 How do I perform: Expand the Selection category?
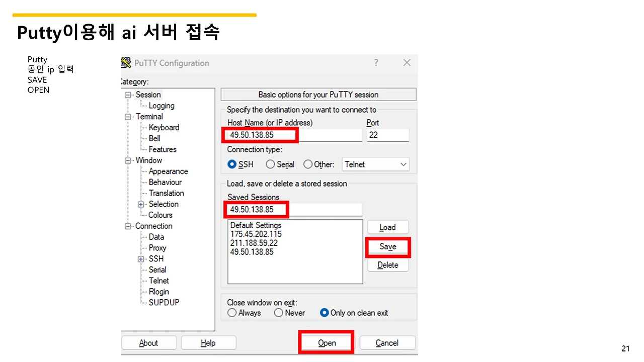tap(140, 204)
